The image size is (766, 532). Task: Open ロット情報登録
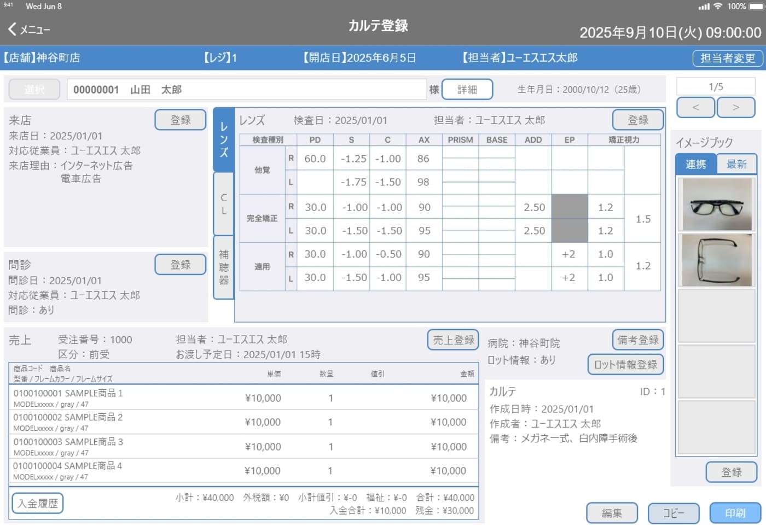pyautogui.click(x=626, y=365)
